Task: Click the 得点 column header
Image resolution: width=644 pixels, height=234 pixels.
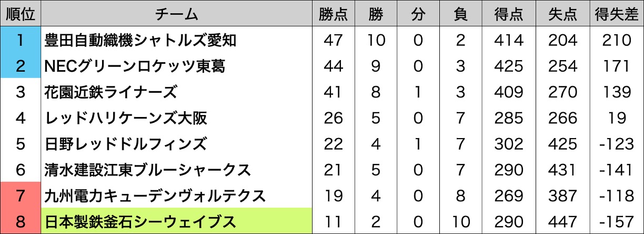Action: coord(508,14)
